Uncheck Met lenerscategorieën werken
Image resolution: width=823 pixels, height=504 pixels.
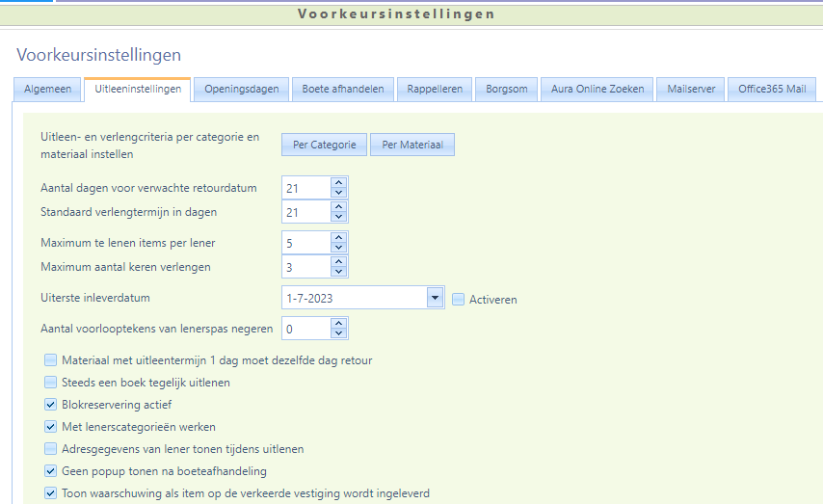pos(51,427)
